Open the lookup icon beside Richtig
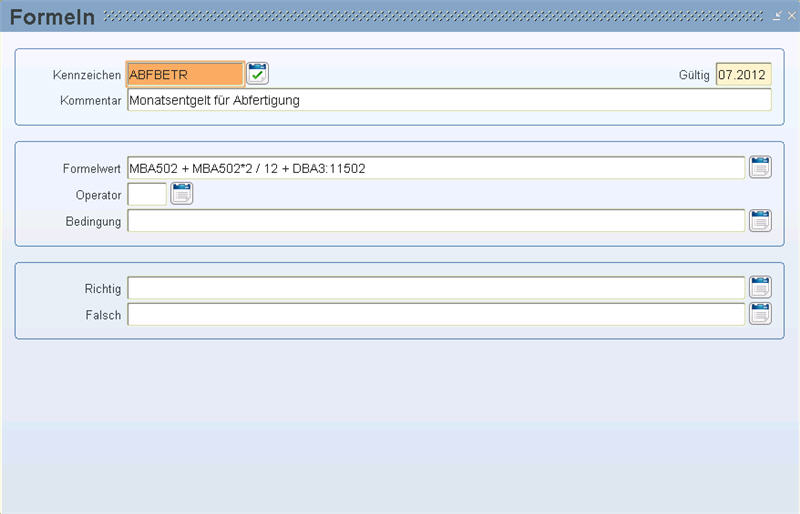Screen dimensions: 800x514 coord(760,287)
